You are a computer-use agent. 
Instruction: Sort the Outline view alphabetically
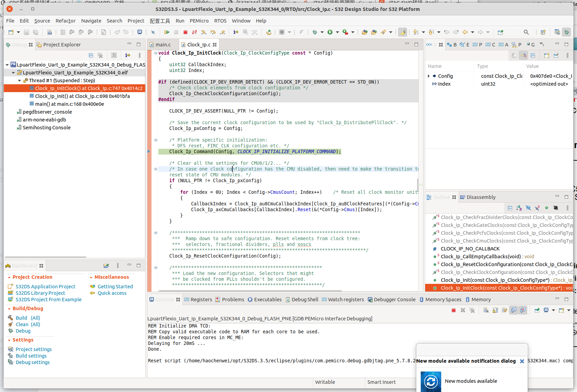pos(519,208)
